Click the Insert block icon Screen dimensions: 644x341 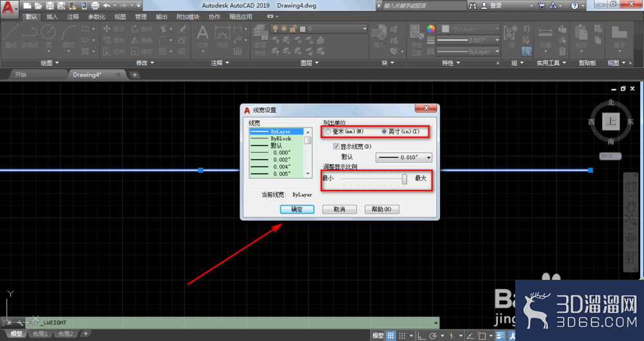(x=378, y=36)
